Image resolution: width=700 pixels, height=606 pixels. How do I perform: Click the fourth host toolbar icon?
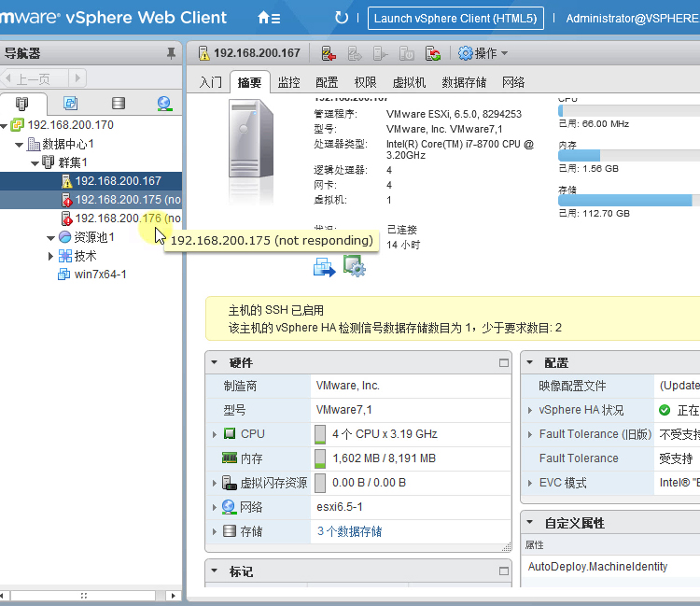pyautogui.click(x=407, y=53)
